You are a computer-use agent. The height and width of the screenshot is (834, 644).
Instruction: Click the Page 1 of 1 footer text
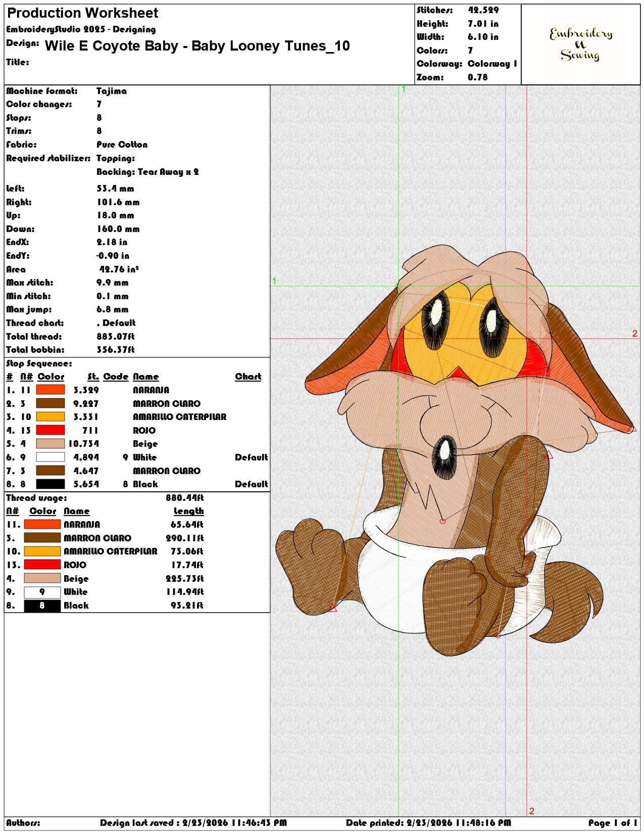pos(613,823)
